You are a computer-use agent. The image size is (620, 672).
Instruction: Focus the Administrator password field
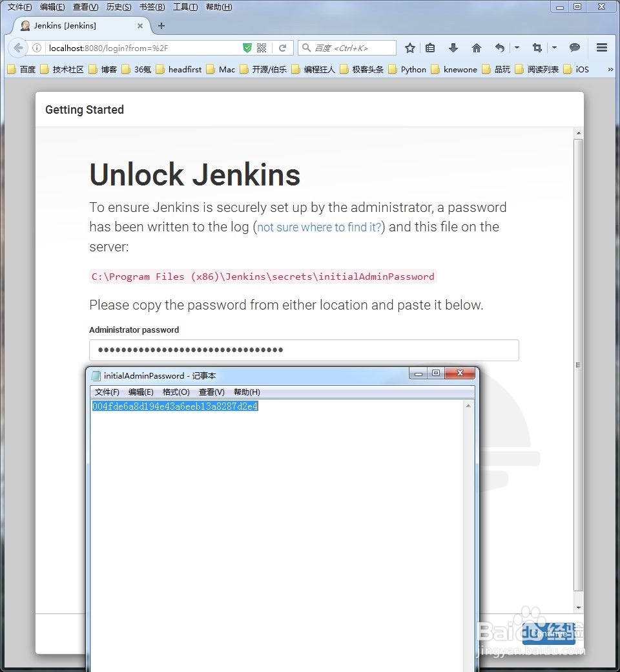click(304, 350)
